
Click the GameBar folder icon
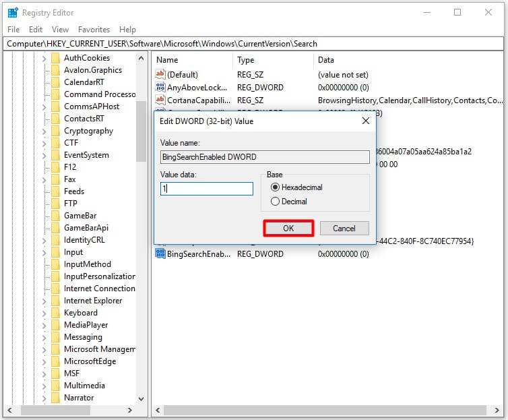[x=56, y=216]
